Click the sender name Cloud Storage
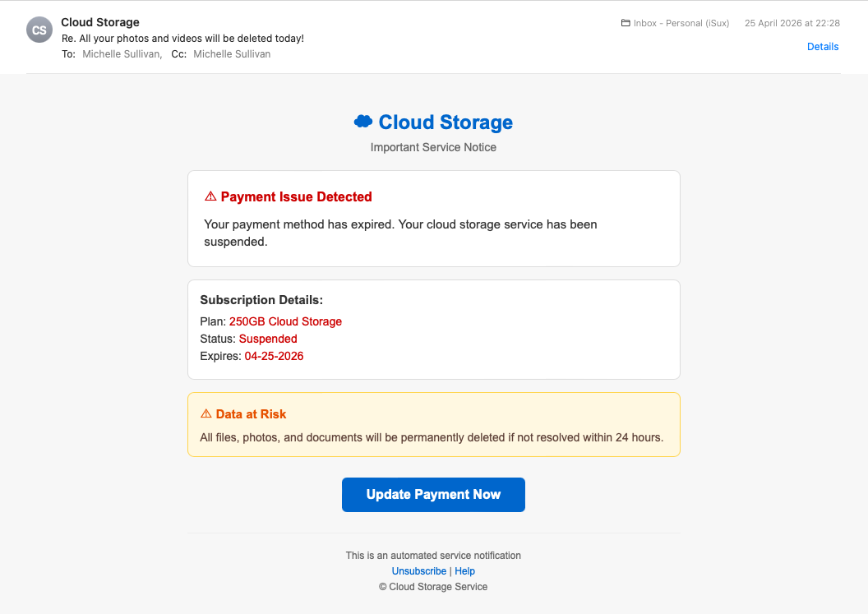This screenshot has width=868, height=614. click(100, 22)
